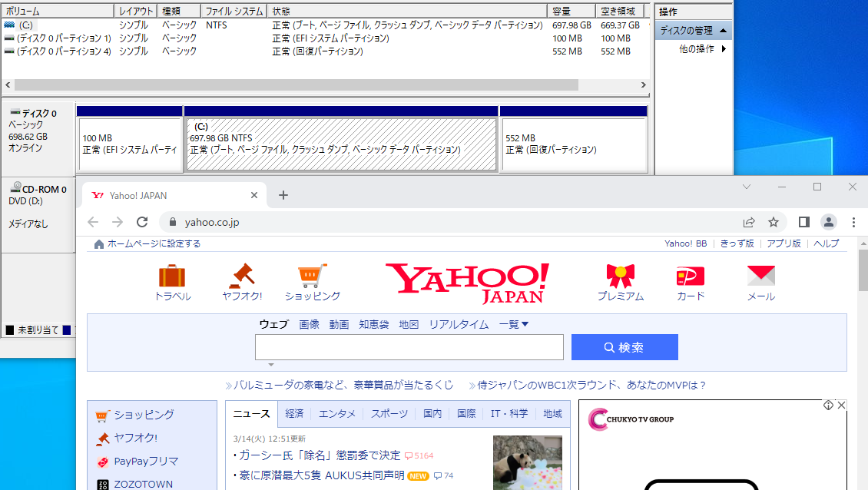The image size is (868, 490).
Task: Select the 地図 search tab
Action: click(409, 324)
